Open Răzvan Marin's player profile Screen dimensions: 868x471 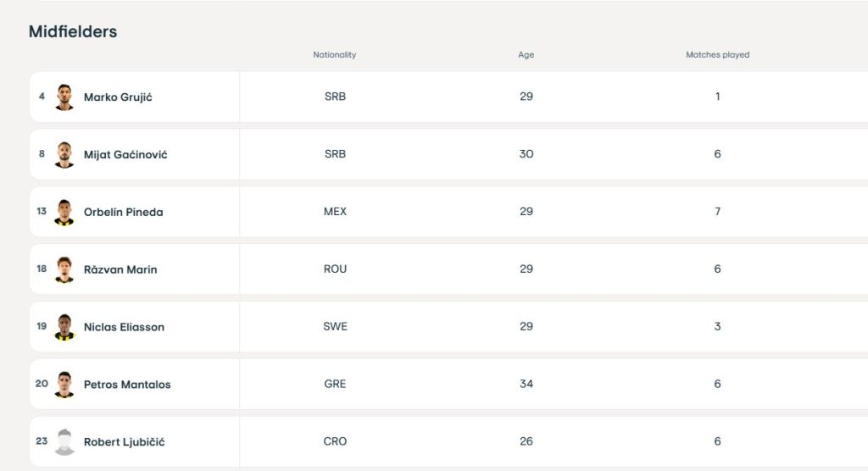[x=120, y=270]
